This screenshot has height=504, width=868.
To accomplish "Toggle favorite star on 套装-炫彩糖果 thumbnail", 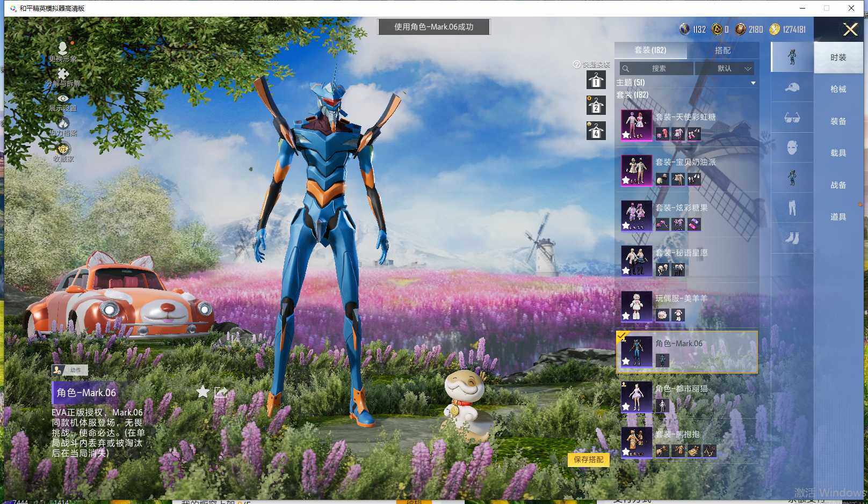I will click(626, 226).
